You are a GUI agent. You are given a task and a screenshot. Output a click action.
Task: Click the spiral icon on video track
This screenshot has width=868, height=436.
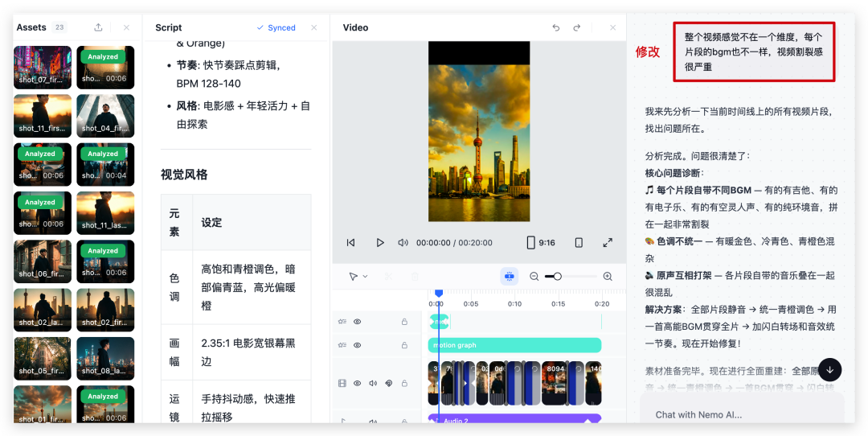389,384
